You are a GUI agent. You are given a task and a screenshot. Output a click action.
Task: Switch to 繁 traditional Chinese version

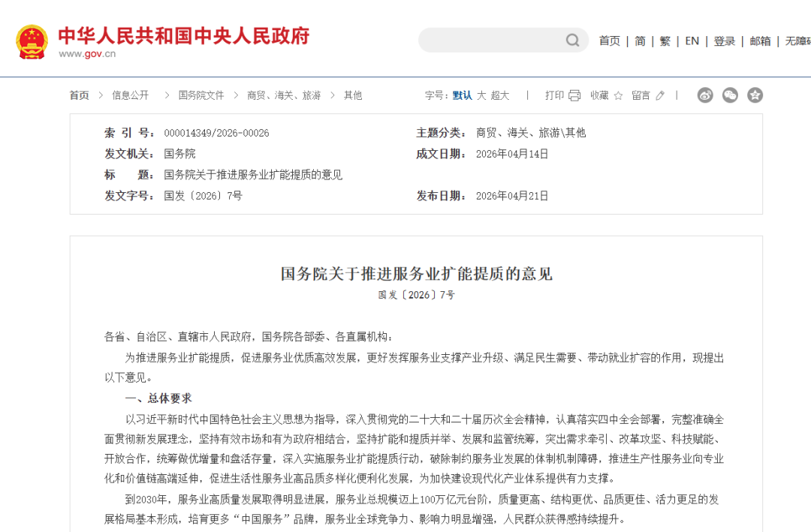pyautogui.click(x=665, y=41)
